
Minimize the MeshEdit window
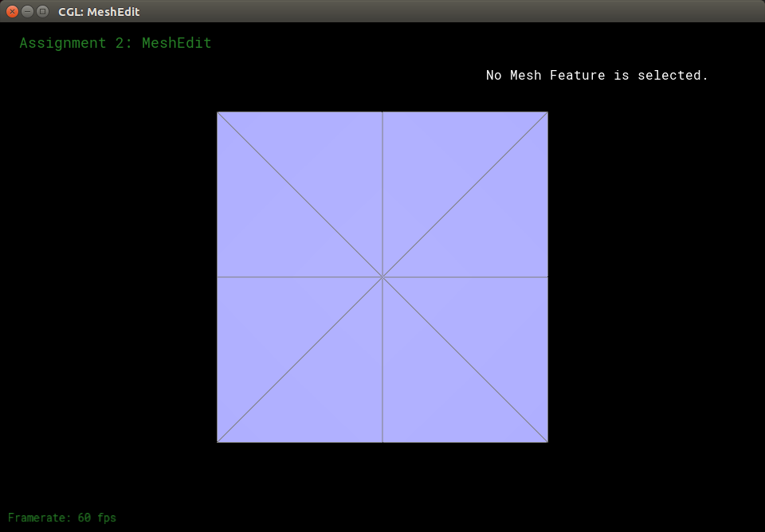pyautogui.click(x=27, y=11)
